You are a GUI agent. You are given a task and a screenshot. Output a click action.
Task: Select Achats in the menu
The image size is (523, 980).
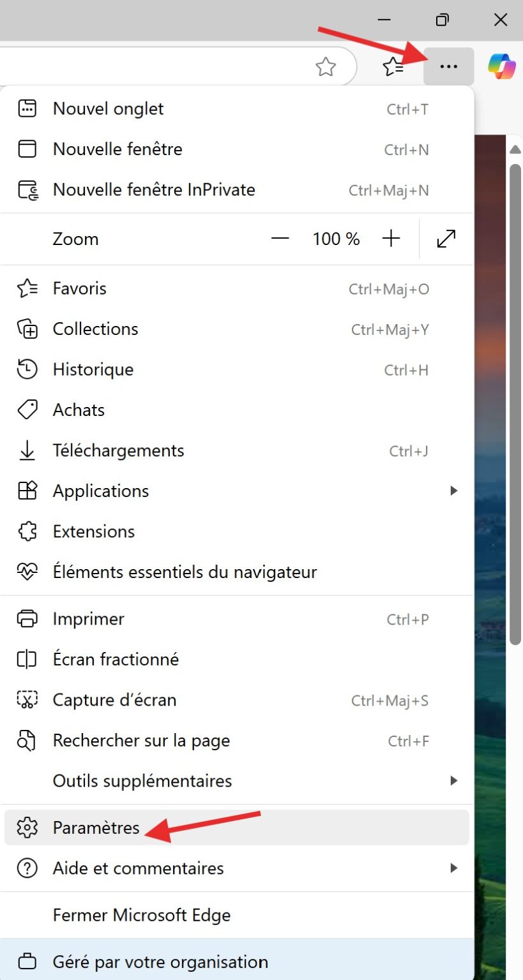(x=79, y=410)
